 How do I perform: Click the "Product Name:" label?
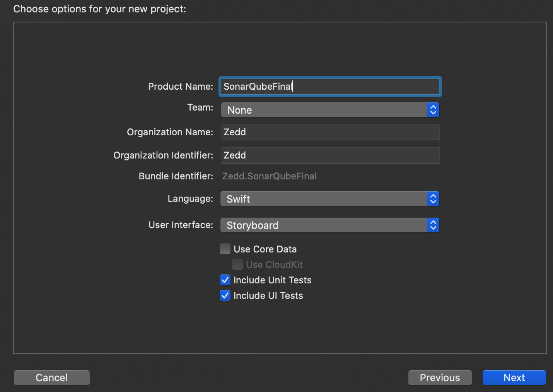point(181,87)
